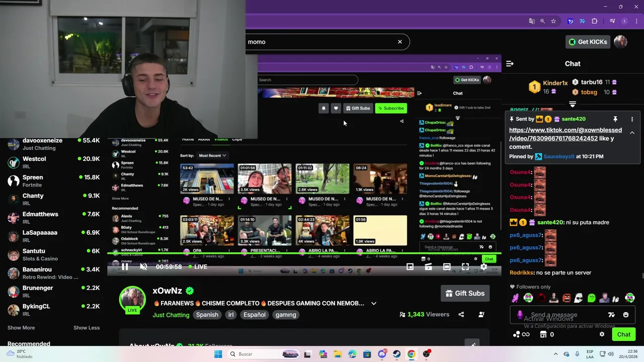Open the Just Chatting category link

click(171, 315)
